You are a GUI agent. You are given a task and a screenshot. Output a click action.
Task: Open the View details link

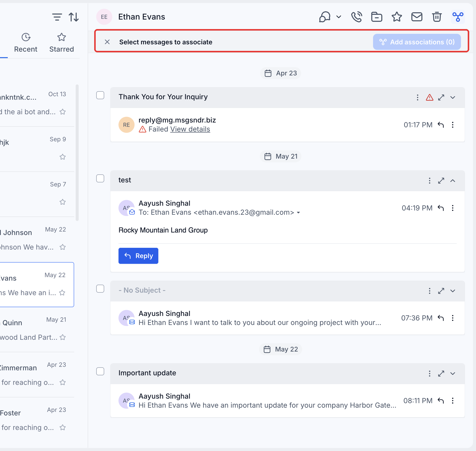(x=190, y=129)
